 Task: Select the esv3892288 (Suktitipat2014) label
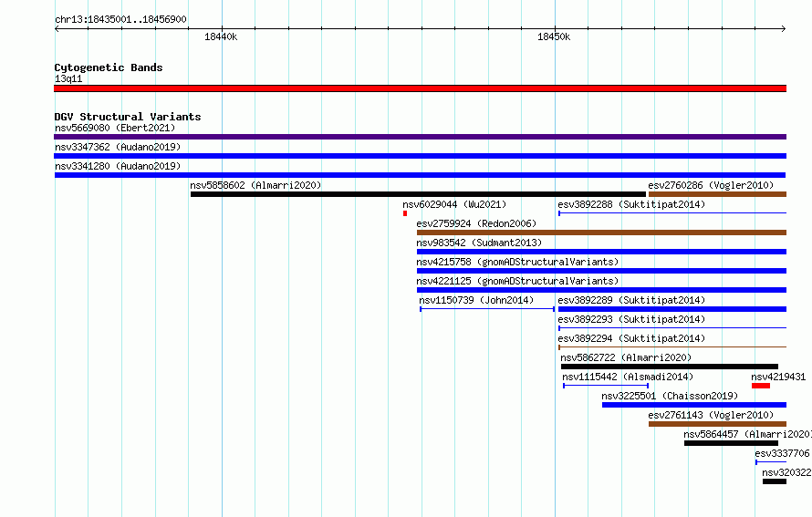pyautogui.click(x=631, y=204)
